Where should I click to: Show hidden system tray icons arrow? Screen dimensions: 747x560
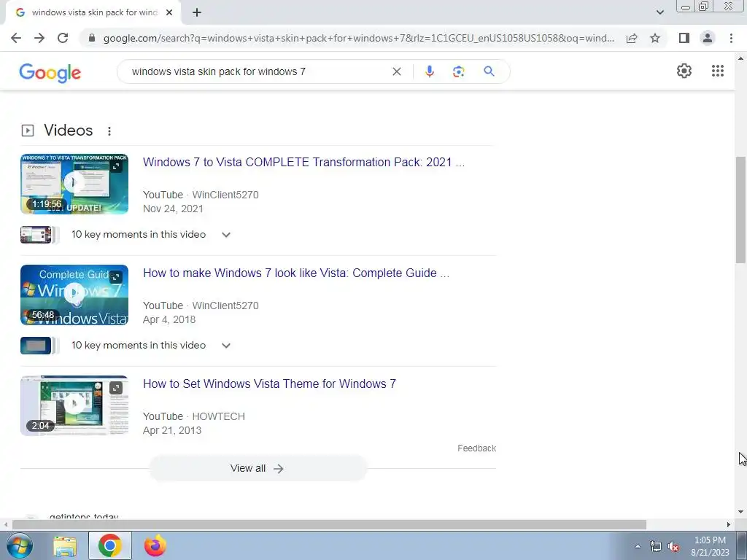tap(638, 547)
